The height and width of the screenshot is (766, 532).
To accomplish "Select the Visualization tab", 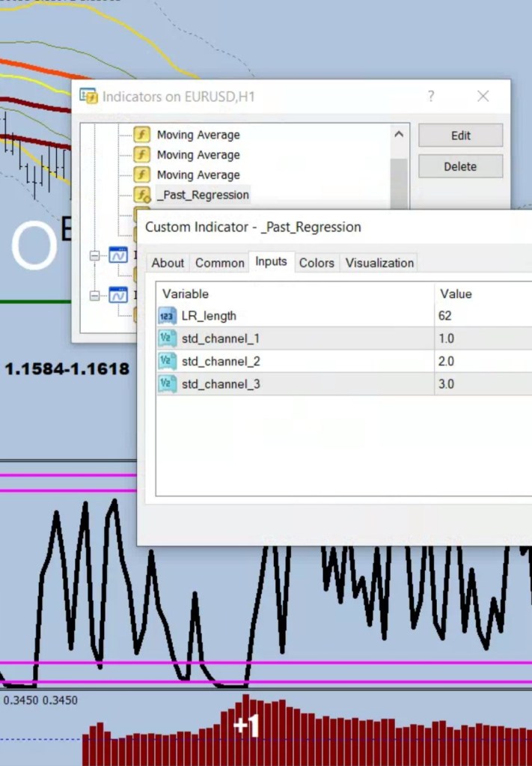I will pyautogui.click(x=379, y=263).
